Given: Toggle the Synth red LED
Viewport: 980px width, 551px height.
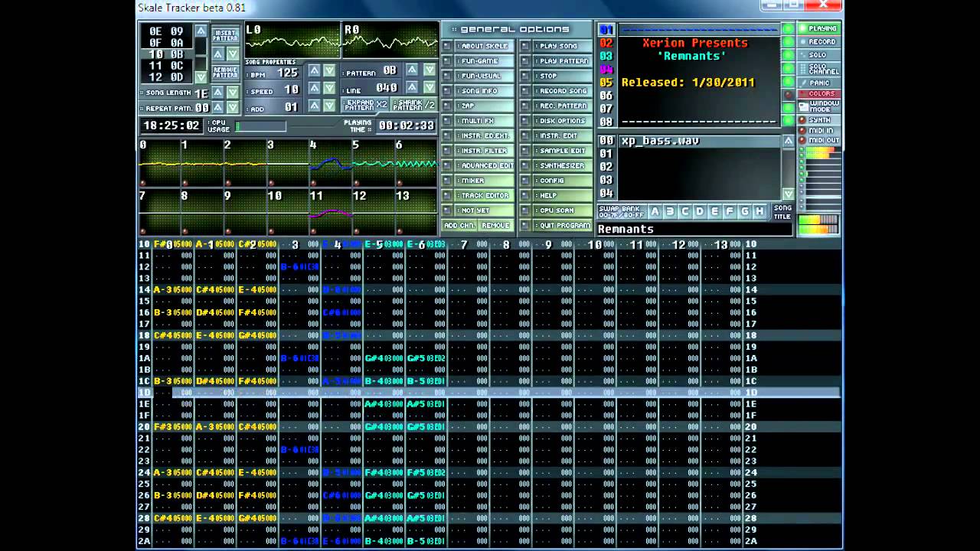Looking at the screenshot, I should coord(802,120).
